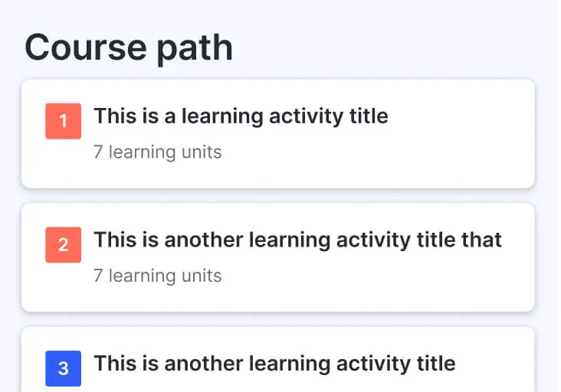Viewport: 561px width, 392px height.
Task: Open the third activity's title text
Action: [274, 363]
